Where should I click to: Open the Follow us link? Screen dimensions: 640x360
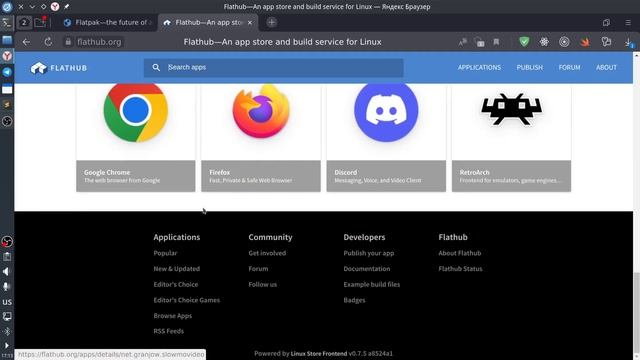pyautogui.click(x=262, y=284)
